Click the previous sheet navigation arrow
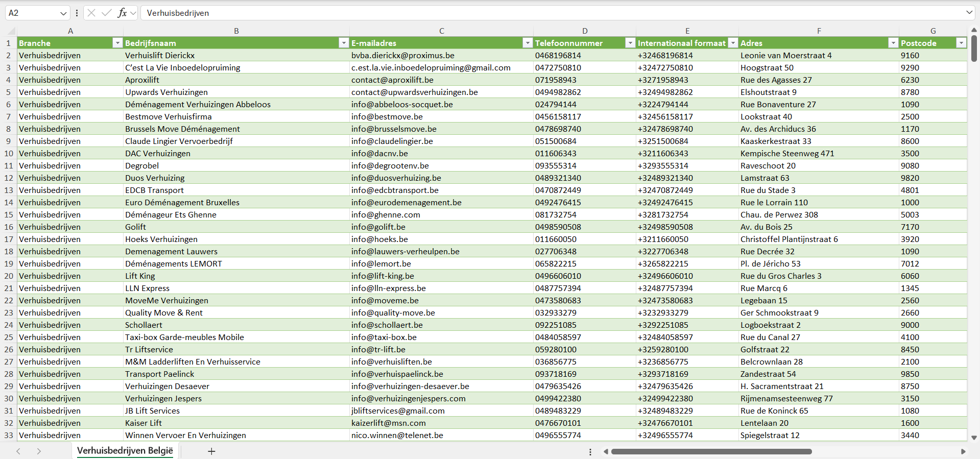980x459 pixels. [x=18, y=451]
